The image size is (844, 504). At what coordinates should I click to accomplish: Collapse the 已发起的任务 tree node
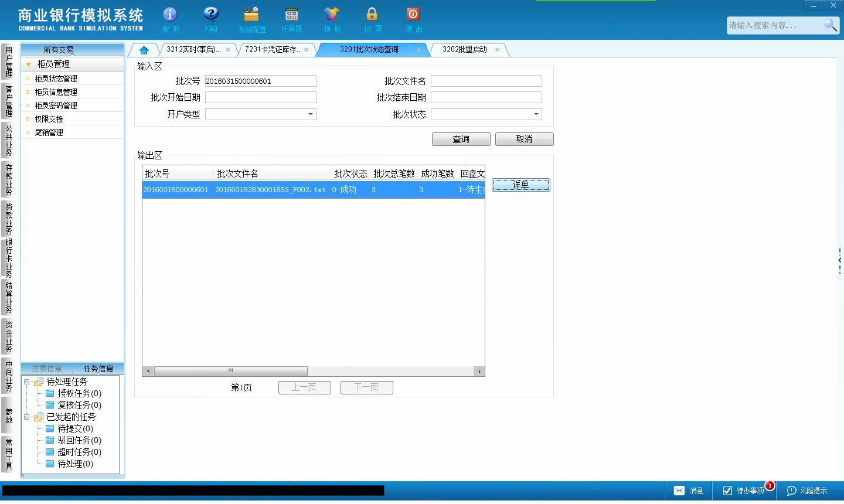[26, 417]
